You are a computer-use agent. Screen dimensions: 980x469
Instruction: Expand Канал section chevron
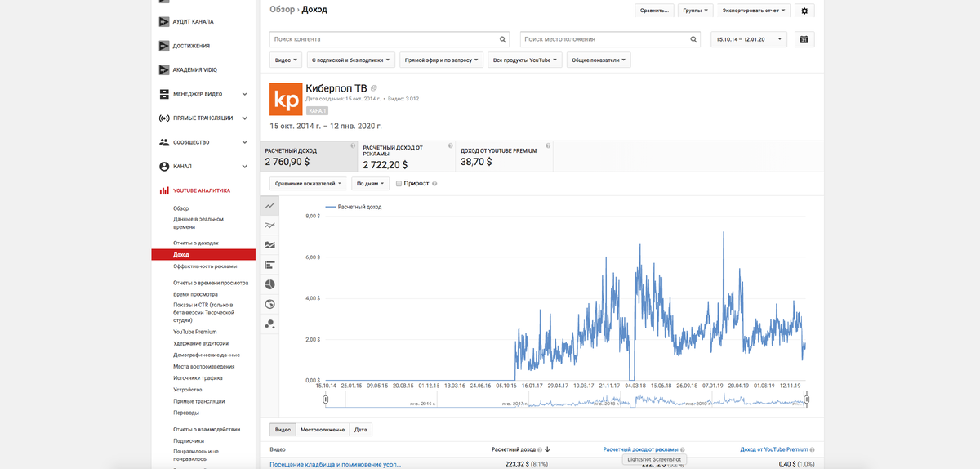coord(245,166)
